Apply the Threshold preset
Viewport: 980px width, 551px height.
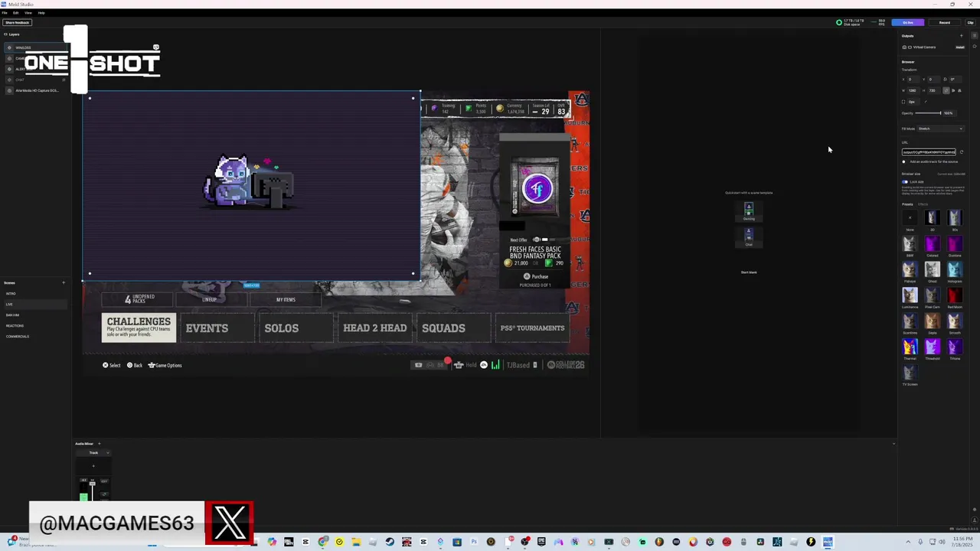click(932, 347)
